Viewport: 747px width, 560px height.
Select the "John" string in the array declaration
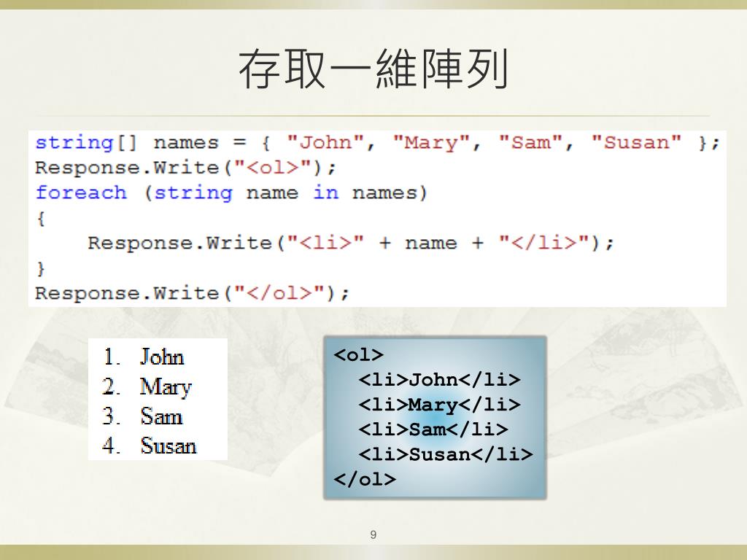[x=326, y=142]
